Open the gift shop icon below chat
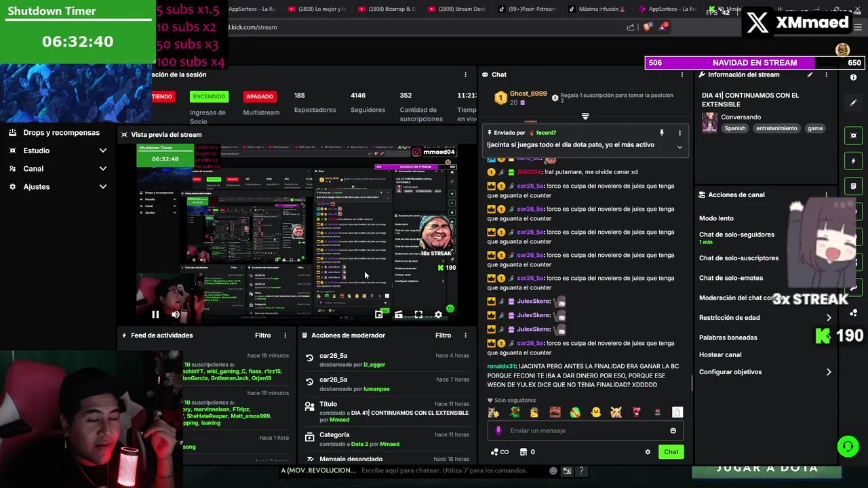 [x=523, y=452]
